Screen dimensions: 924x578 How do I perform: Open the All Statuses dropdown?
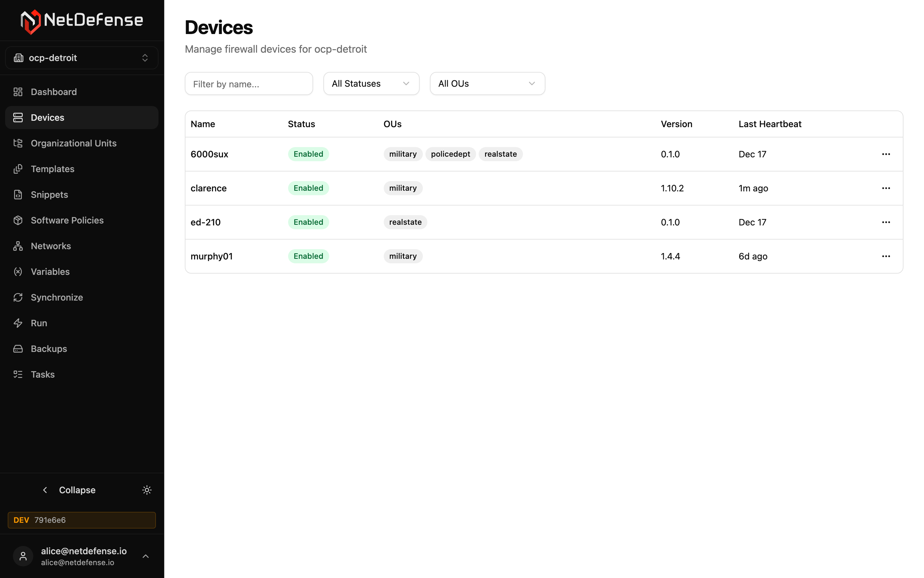tap(371, 83)
